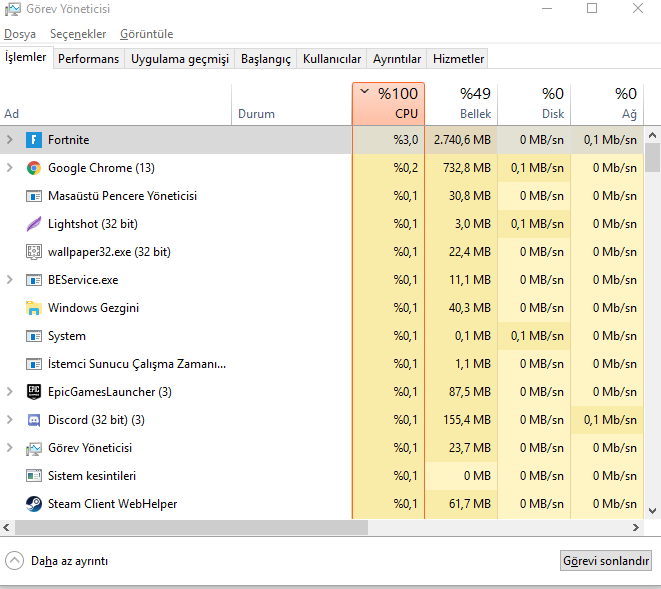Click the EpicGamesLauncher icon
661x589 pixels.
point(34,392)
